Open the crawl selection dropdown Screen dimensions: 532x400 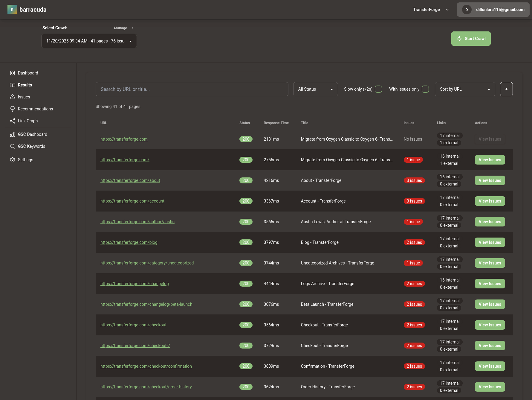tap(89, 41)
